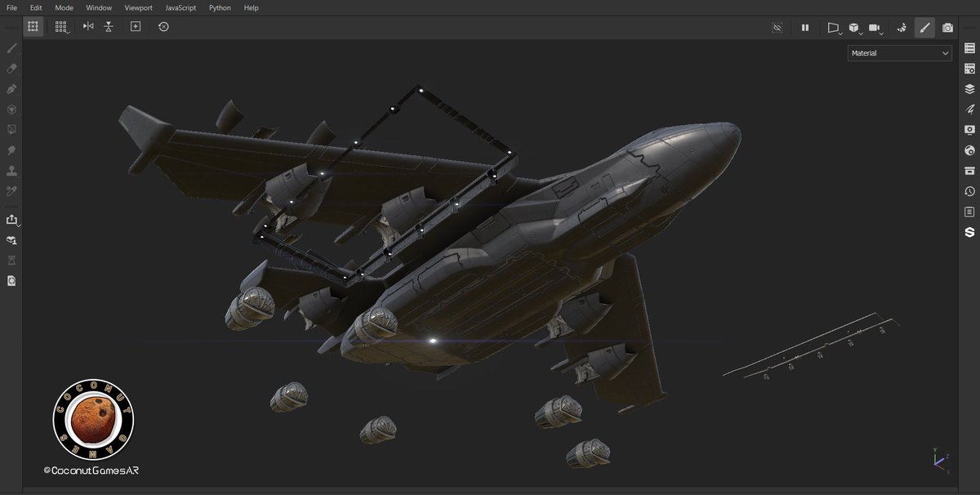Click the hourglass icon in left toolbar
This screenshot has height=495, width=980.
click(x=11, y=261)
